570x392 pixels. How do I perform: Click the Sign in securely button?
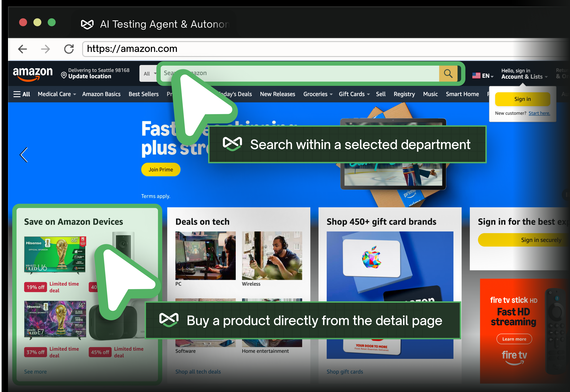point(524,240)
